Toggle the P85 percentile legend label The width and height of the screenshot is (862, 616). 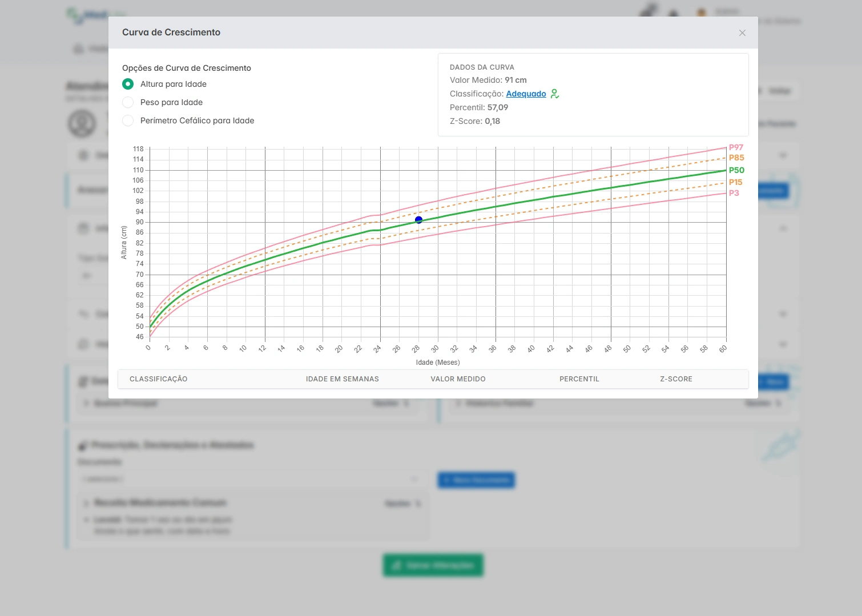click(x=736, y=158)
